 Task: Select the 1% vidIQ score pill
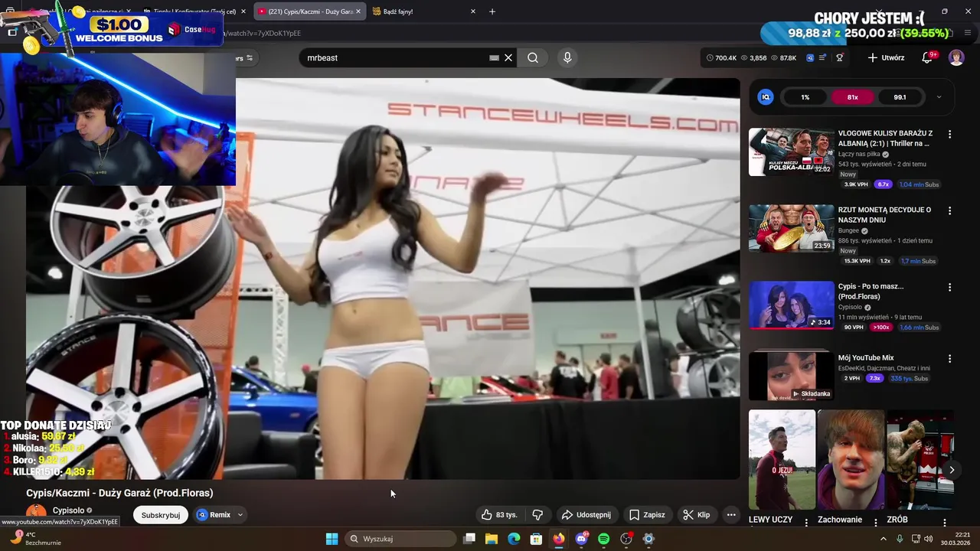click(x=805, y=97)
